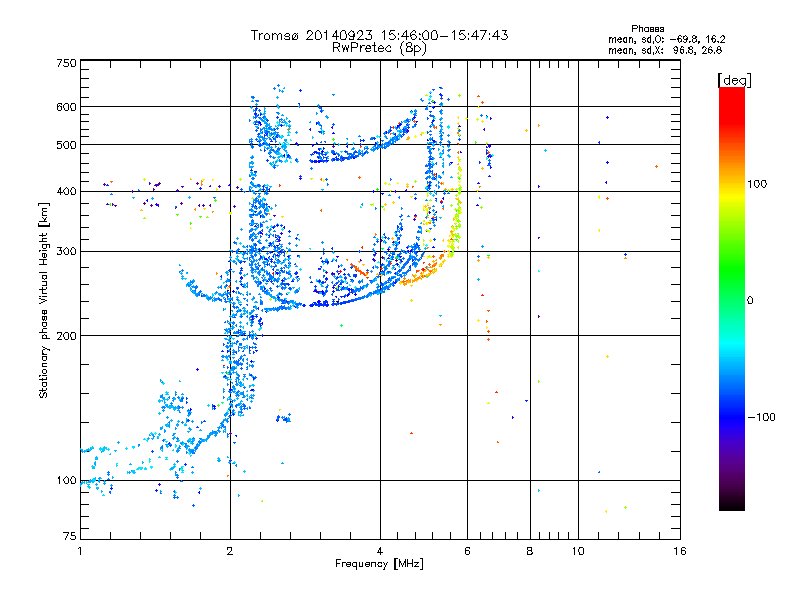Click the "RwPretec (8p)" subtitle
This screenshot has width=800, height=600.
click(x=379, y=48)
